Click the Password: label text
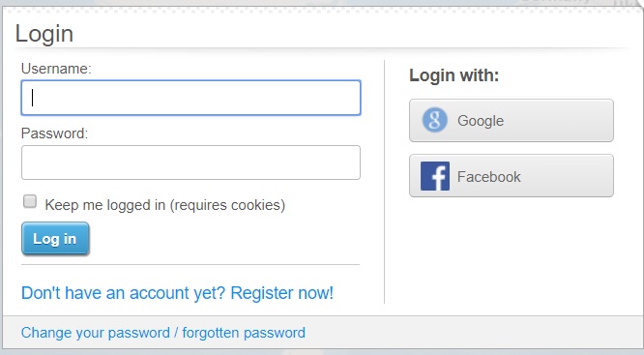 [54, 133]
